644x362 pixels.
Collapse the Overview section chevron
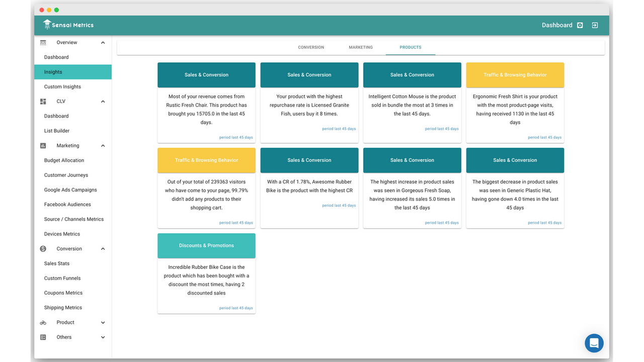pos(103,42)
